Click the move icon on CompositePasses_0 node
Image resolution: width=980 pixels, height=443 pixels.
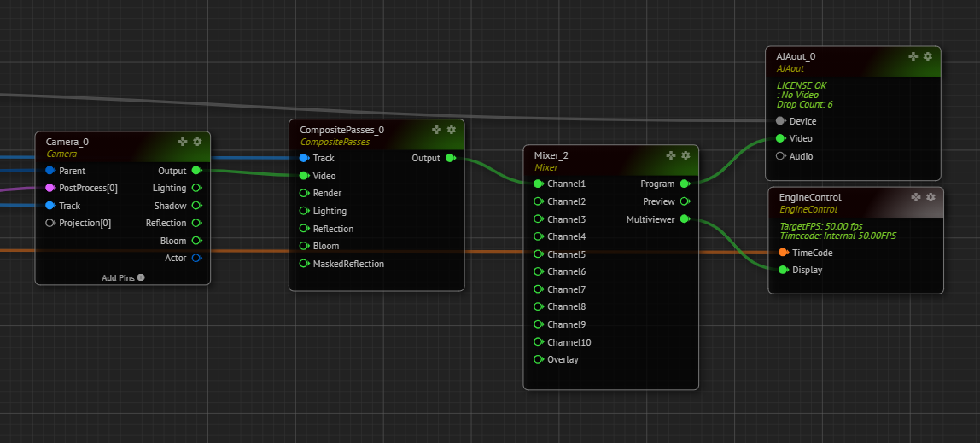[x=437, y=130]
